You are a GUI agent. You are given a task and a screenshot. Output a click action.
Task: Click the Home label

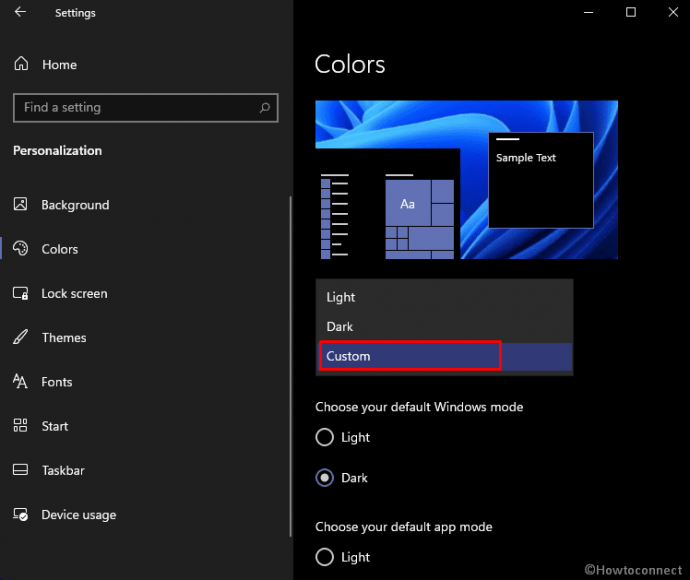(59, 65)
